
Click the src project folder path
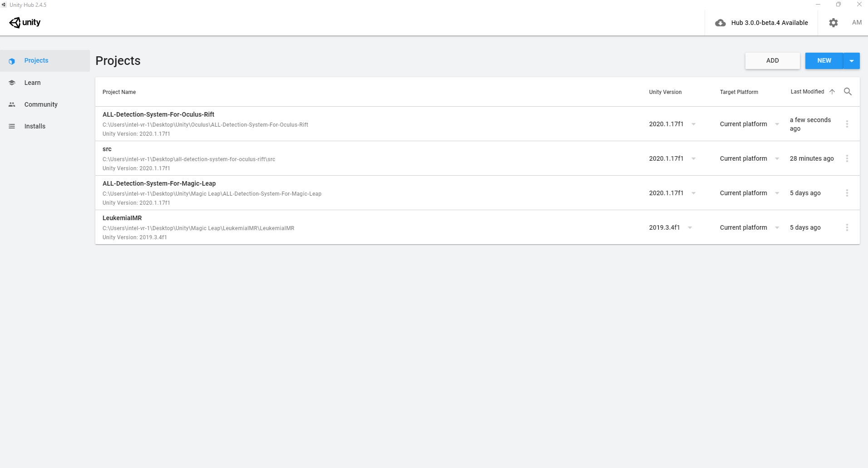coord(189,159)
